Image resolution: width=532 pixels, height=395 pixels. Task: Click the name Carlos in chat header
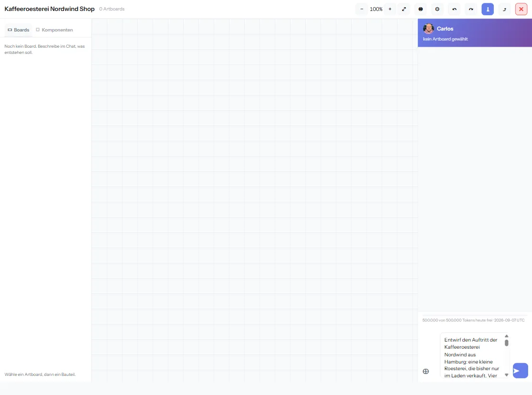pos(445,29)
